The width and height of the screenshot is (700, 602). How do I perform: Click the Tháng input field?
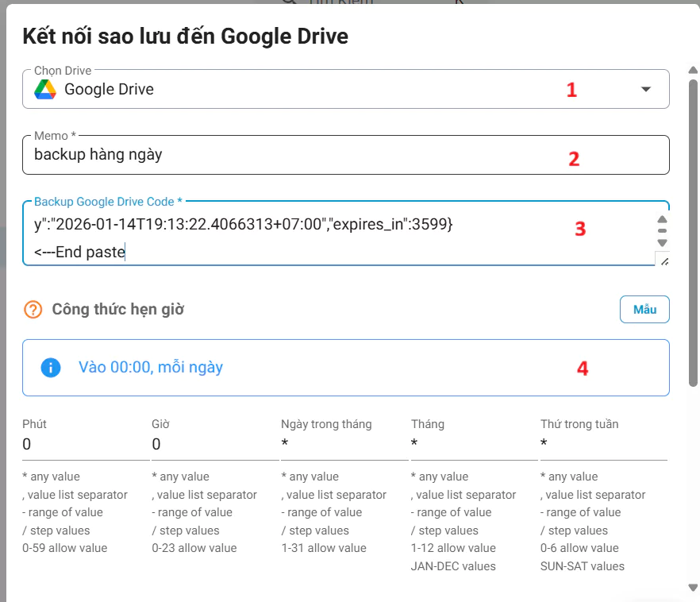pyautogui.click(x=474, y=445)
